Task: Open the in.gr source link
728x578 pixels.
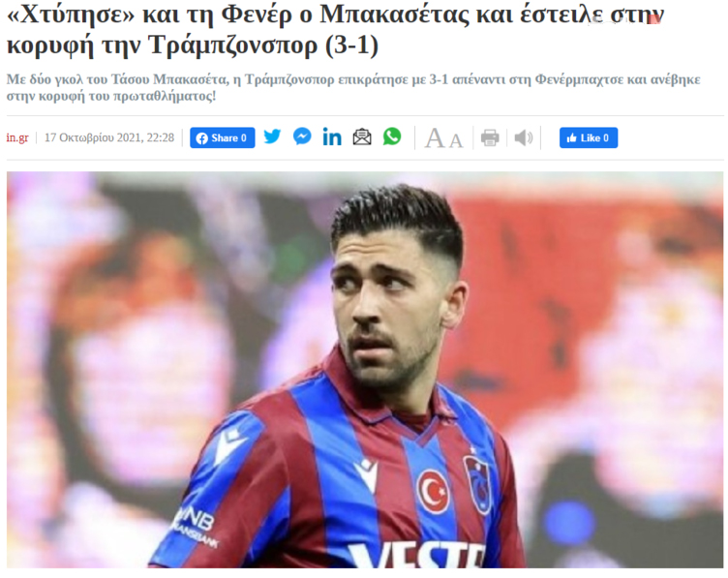Action: [17, 137]
